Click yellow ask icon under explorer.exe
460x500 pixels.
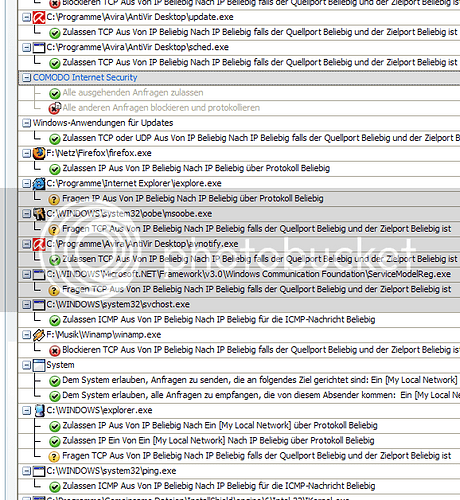[x=54, y=456]
